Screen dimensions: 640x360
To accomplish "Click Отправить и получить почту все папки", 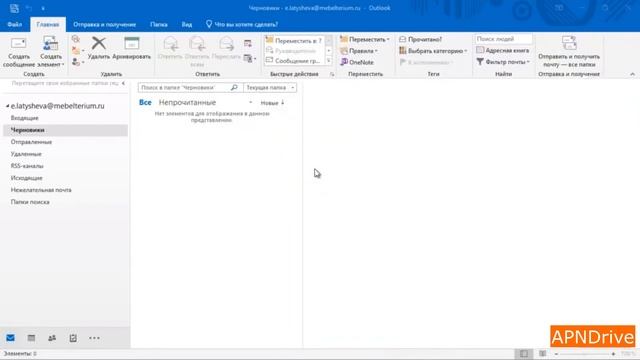I will [x=569, y=52].
